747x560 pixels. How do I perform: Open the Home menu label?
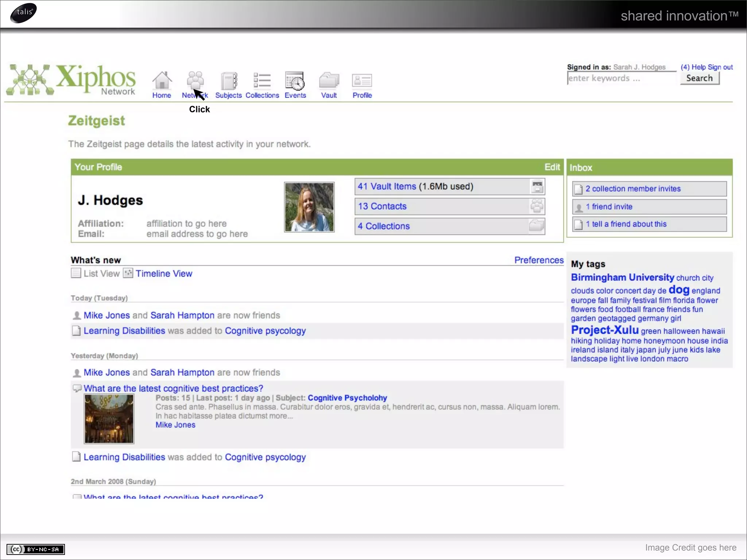162,95
